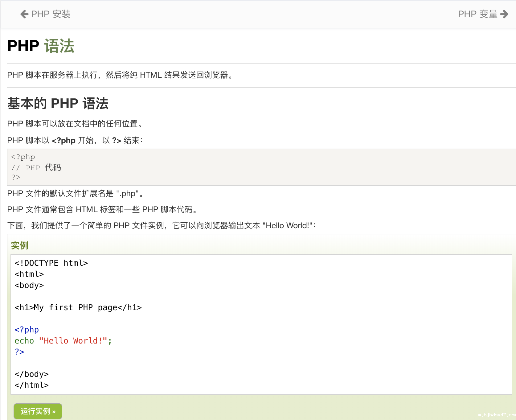Click the // PHP 代码 comment line
The height and width of the screenshot is (420, 516).
tap(36, 168)
